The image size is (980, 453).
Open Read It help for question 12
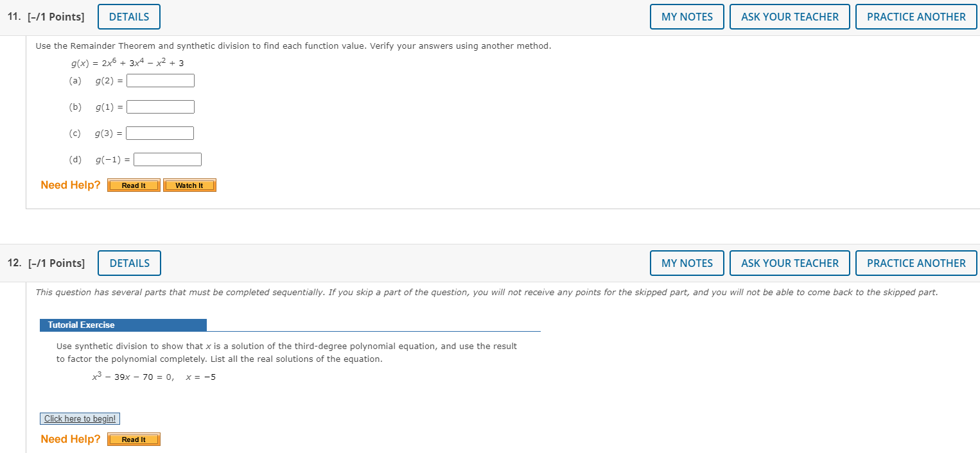134,440
